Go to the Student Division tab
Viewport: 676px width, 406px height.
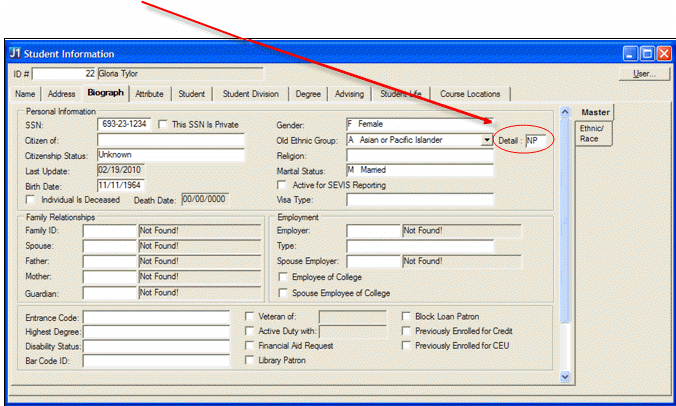point(250,94)
